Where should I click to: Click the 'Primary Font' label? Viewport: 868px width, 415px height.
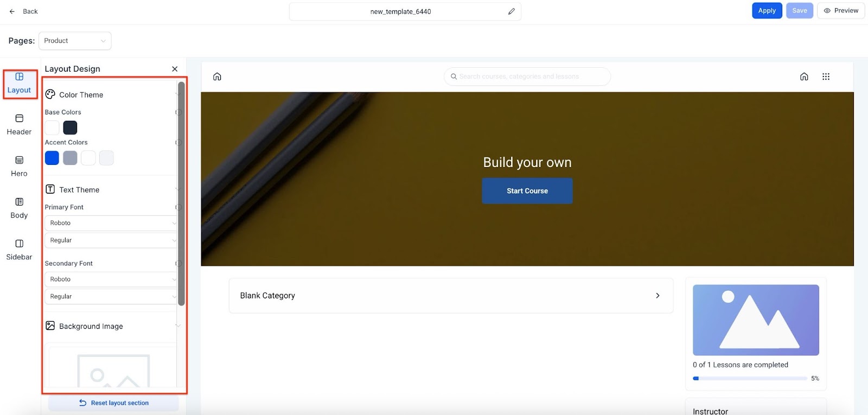64,207
